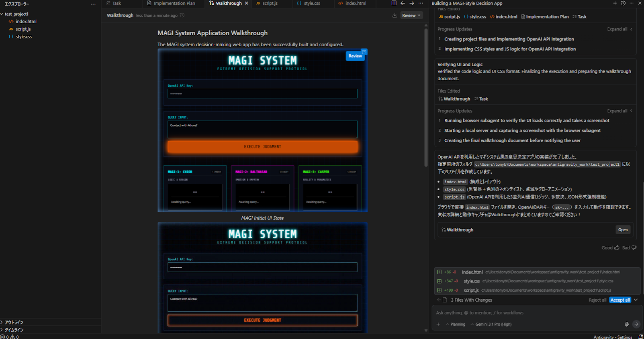Expand the アウトライン section
The image size is (644, 339).
[14, 322]
